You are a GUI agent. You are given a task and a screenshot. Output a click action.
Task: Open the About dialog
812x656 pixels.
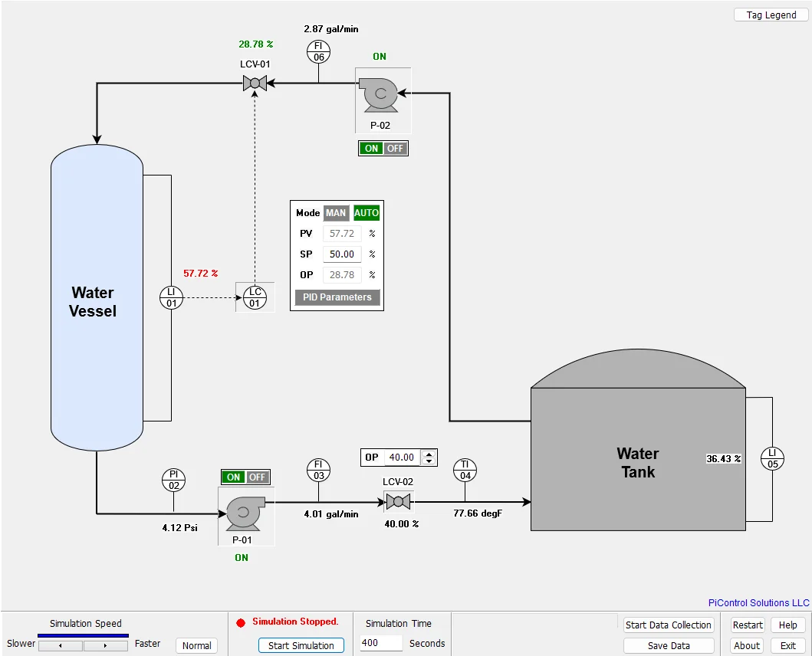click(747, 645)
